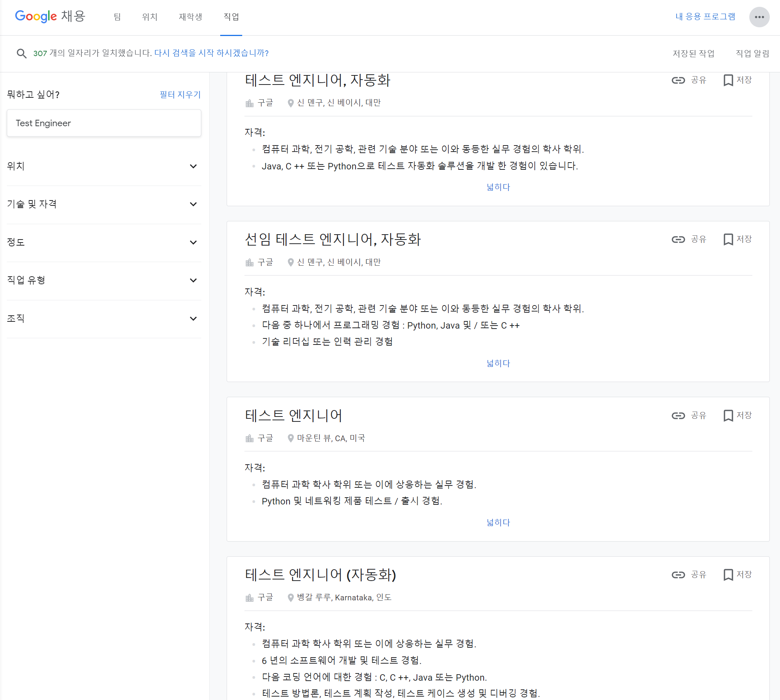Click the search magnifier icon
This screenshot has height=700, width=780.
coord(22,53)
